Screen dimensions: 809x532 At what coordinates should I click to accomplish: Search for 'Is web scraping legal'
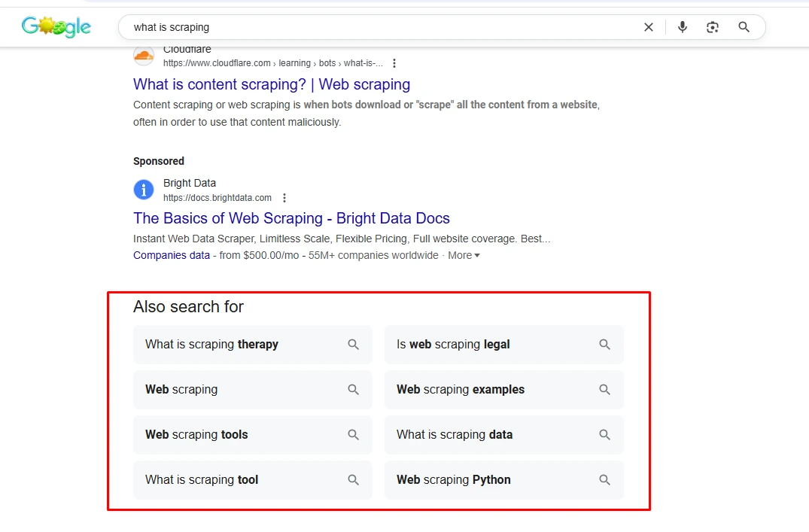click(x=503, y=344)
